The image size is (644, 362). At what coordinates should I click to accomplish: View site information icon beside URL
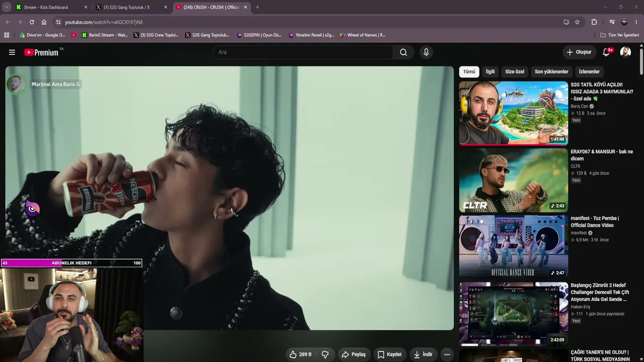point(58,22)
